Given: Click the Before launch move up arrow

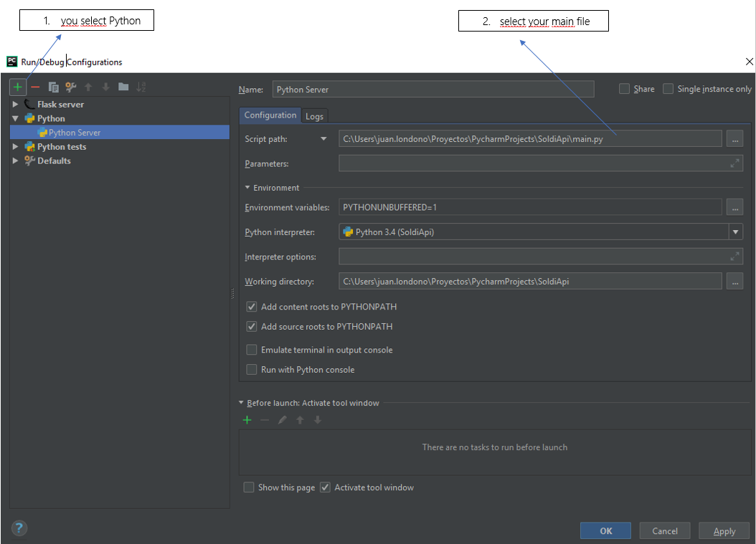Looking at the screenshot, I should point(300,420).
